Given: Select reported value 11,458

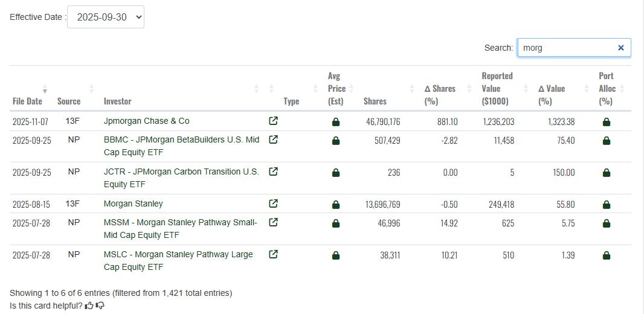Looking at the screenshot, I should click(x=503, y=141).
